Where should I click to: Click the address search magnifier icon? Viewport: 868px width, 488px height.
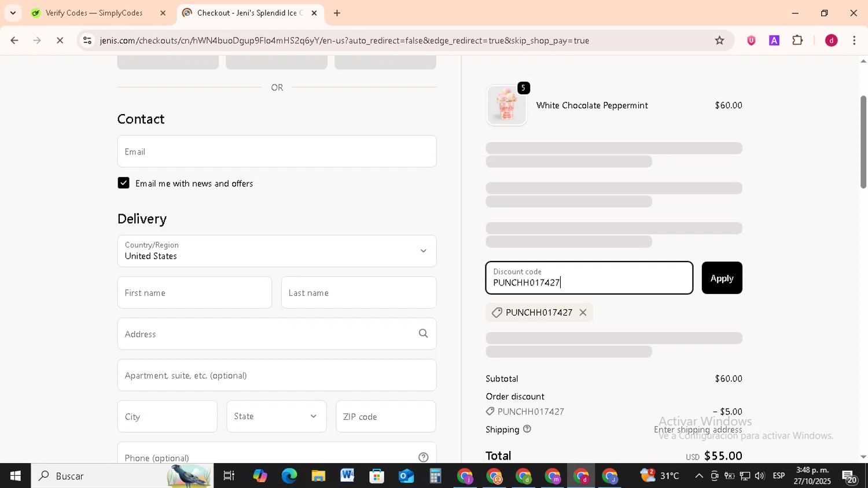423,334
